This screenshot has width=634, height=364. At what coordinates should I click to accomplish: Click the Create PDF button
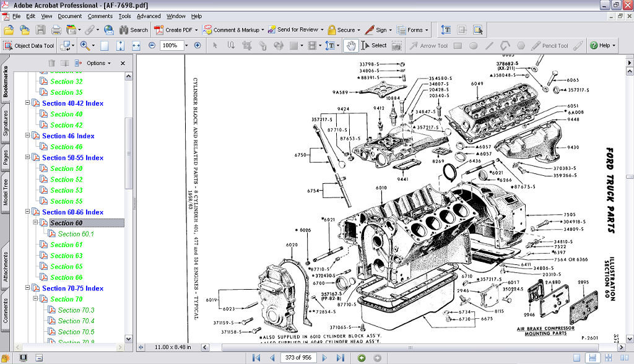[177, 30]
